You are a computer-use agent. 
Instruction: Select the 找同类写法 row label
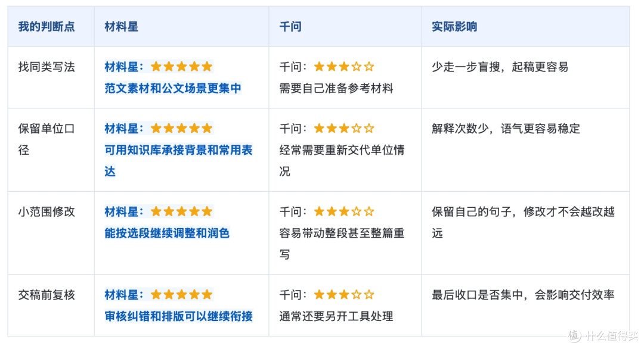point(47,67)
